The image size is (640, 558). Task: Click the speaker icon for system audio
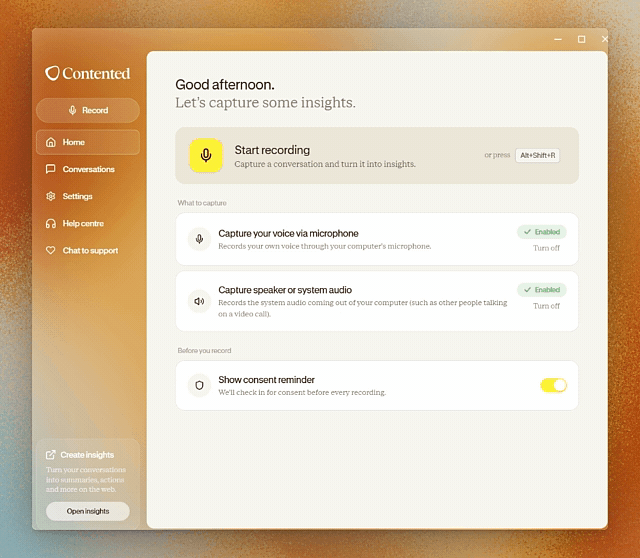199,301
